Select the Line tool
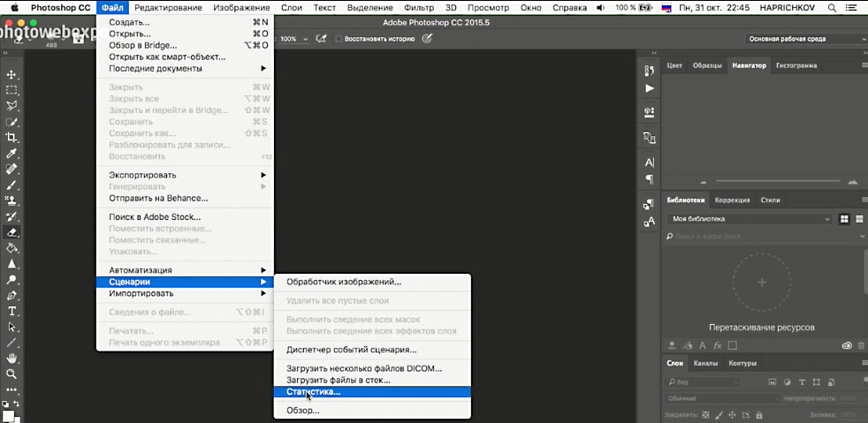This screenshot has width=868, height=423. click(11, 343)
